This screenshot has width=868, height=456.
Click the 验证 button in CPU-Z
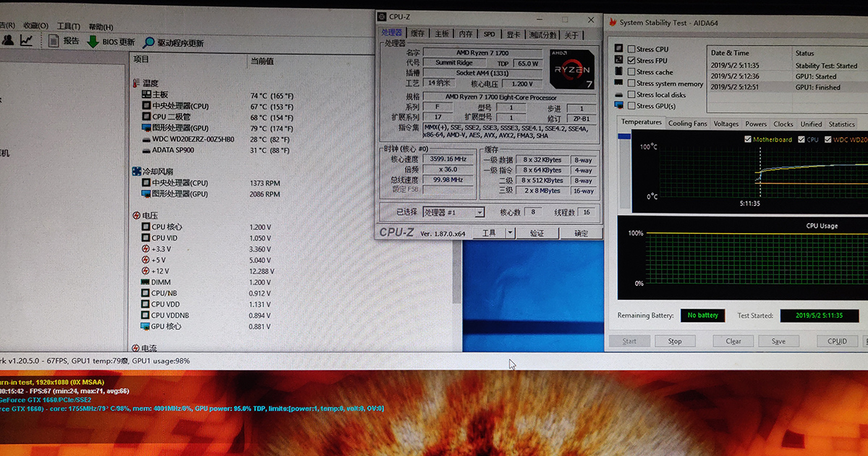coord(537,233)
